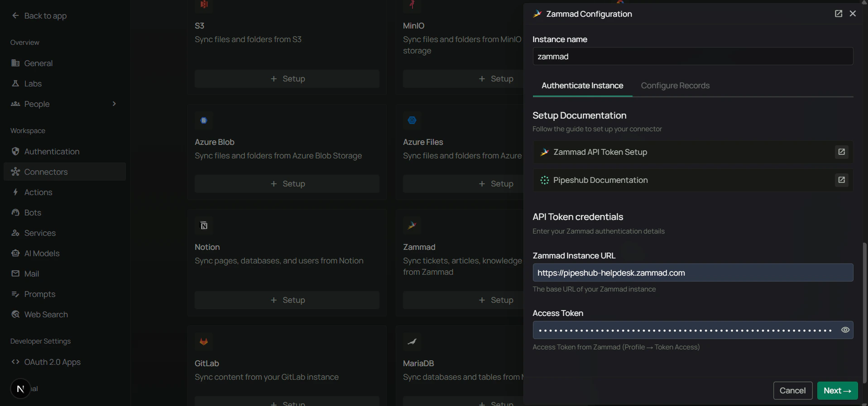
Task: Switch to Authenticate Instance tab
Action: pos(582,86)
